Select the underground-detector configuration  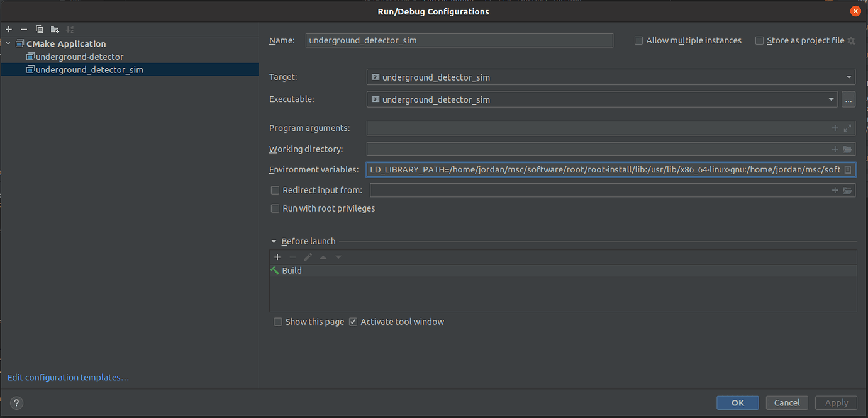pos(80,56)
